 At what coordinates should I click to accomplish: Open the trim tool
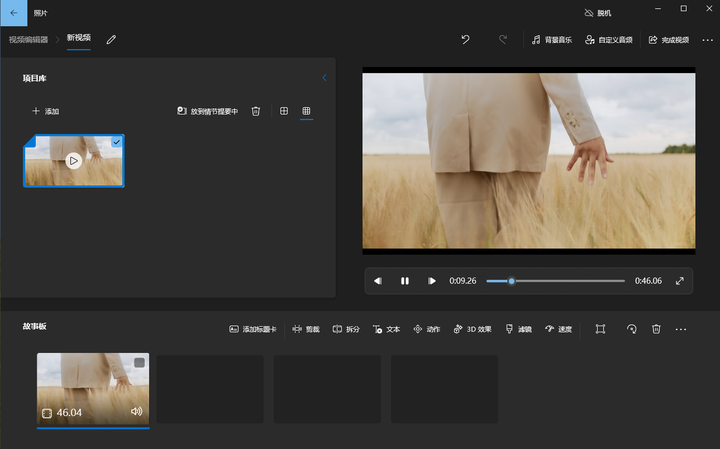(306, 329)
